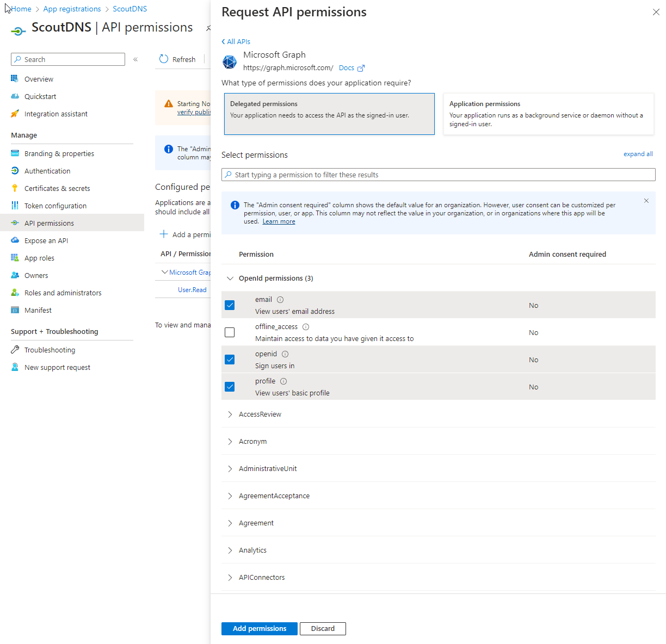Click plus icon for Add a permission

[163, 234]
